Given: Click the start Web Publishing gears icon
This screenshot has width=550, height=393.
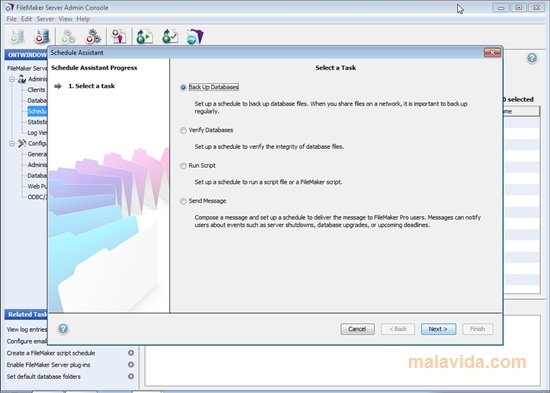Looking at the screenshot, I should click(68, 36).
